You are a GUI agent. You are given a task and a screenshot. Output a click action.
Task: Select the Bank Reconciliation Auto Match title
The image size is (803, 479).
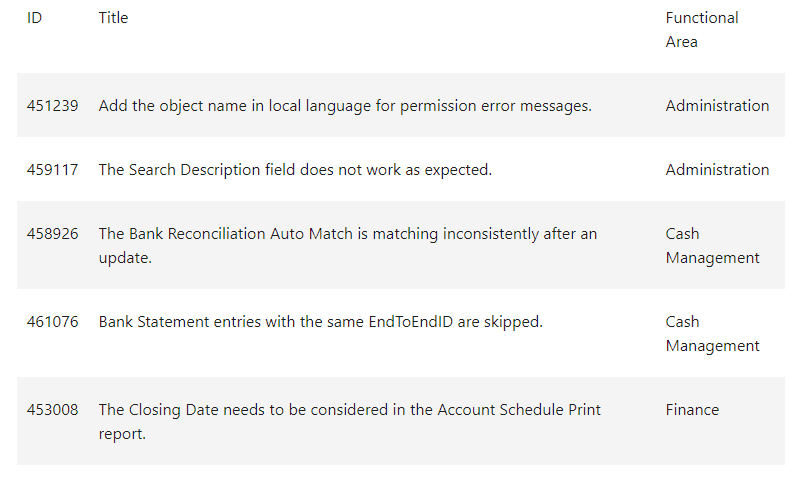pos(348,245)
